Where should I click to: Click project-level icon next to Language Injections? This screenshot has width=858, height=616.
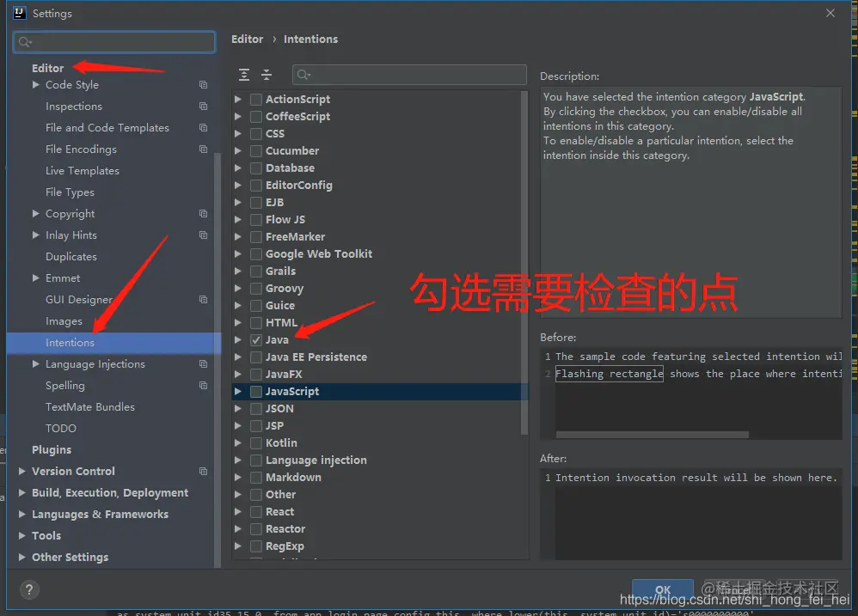click(204, 364)
